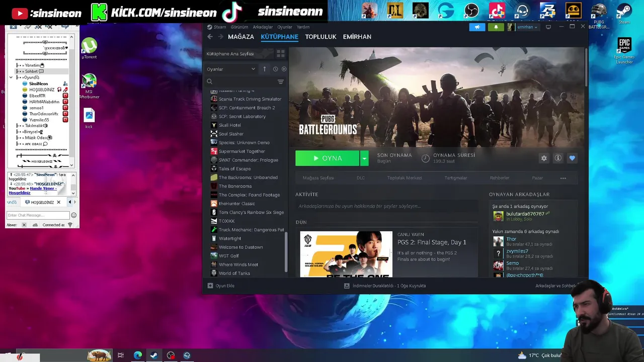Screen dimensions: 644x362
Task: Open Topluluk Merkezi link
Action: [x=405, y=178]
